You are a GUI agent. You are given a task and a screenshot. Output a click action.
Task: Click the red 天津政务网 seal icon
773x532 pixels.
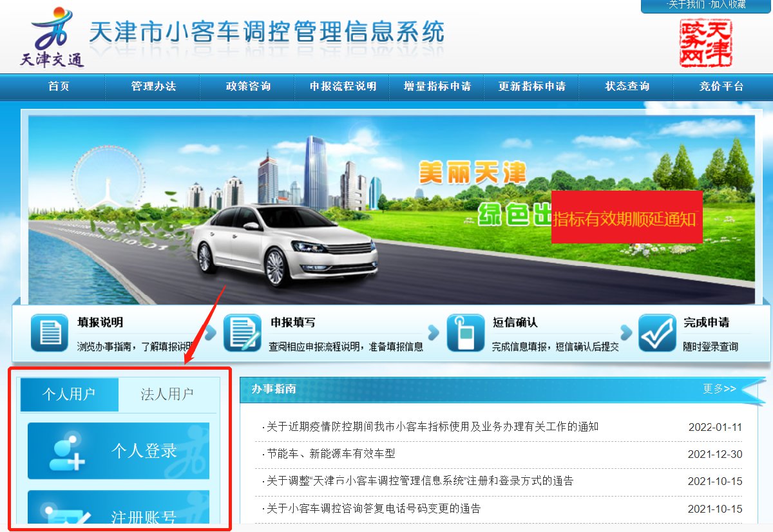[x=706, y=43]
